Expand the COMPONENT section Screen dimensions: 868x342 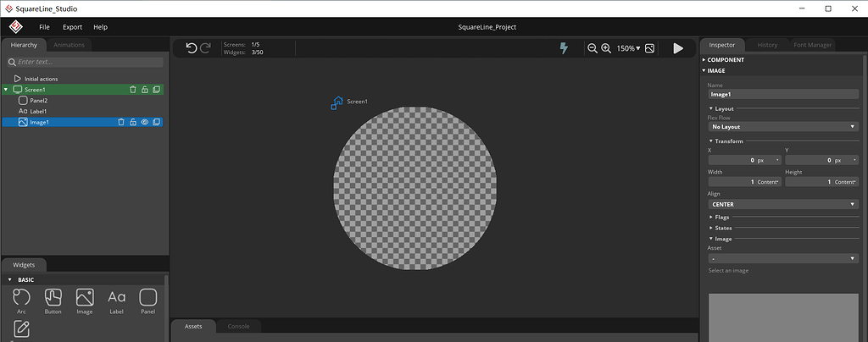pyautogui.click(x=704, y=59)
